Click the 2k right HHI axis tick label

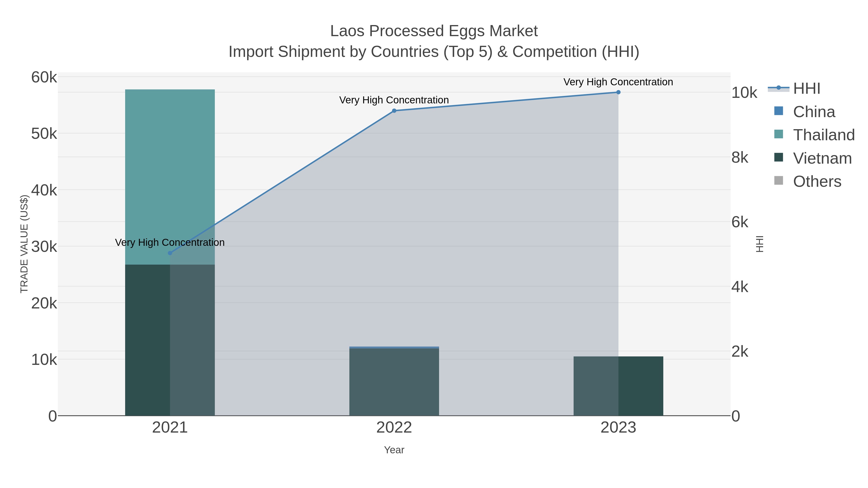pyautogui.click(x=740, y=352)
